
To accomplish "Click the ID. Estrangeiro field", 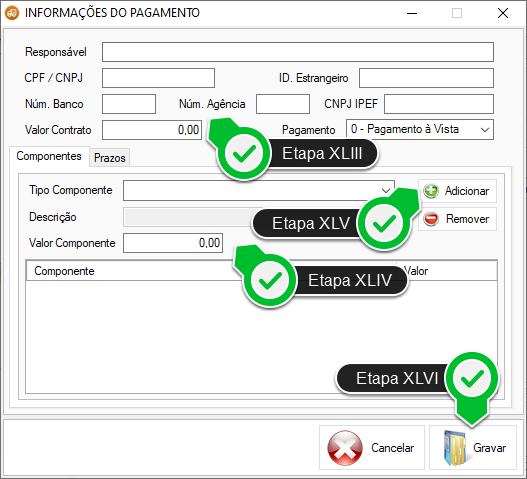I will pos(426,78).
